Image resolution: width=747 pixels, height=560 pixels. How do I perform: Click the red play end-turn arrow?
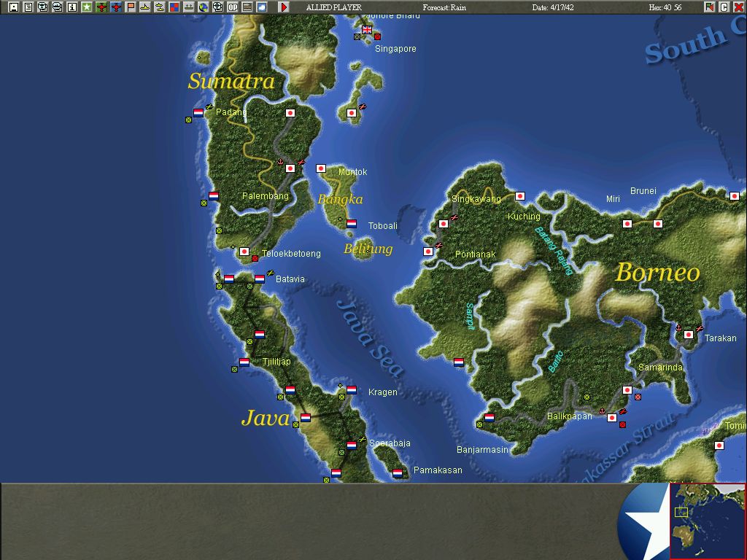point(284,7)
